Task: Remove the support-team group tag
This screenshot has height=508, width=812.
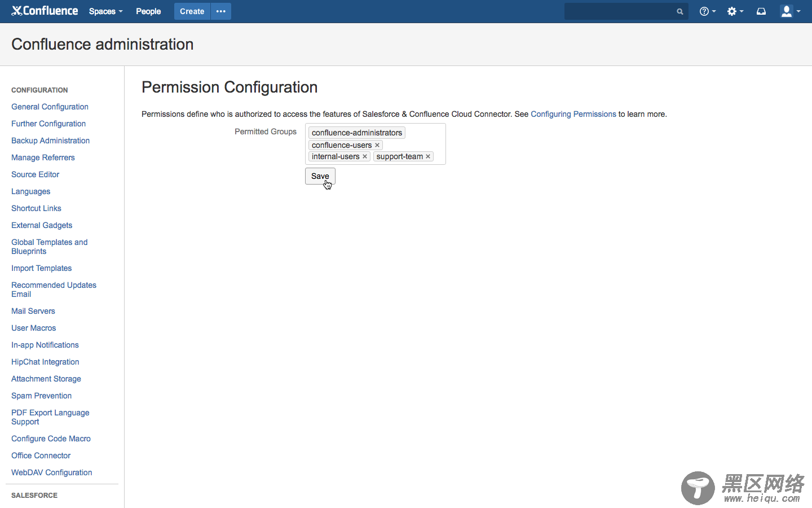Action: (428, 156)
